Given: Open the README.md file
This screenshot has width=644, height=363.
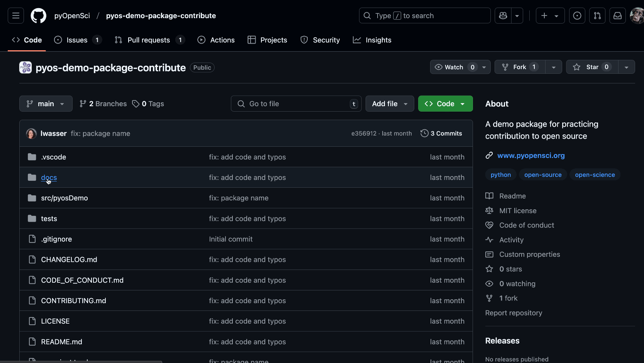Looking at the screenshot, I should coord(62,341).
